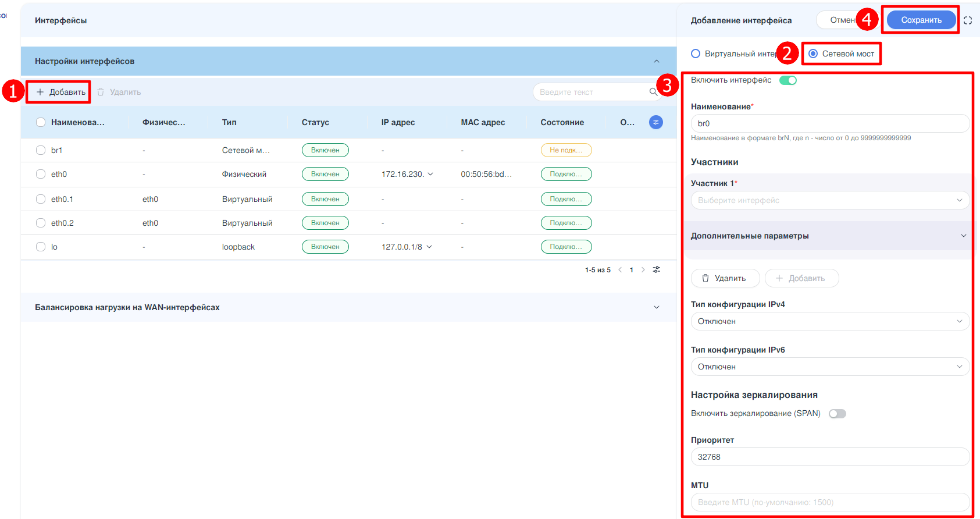Click the search magnifier icon
The image size is (980, 519).
coord(653,92)
